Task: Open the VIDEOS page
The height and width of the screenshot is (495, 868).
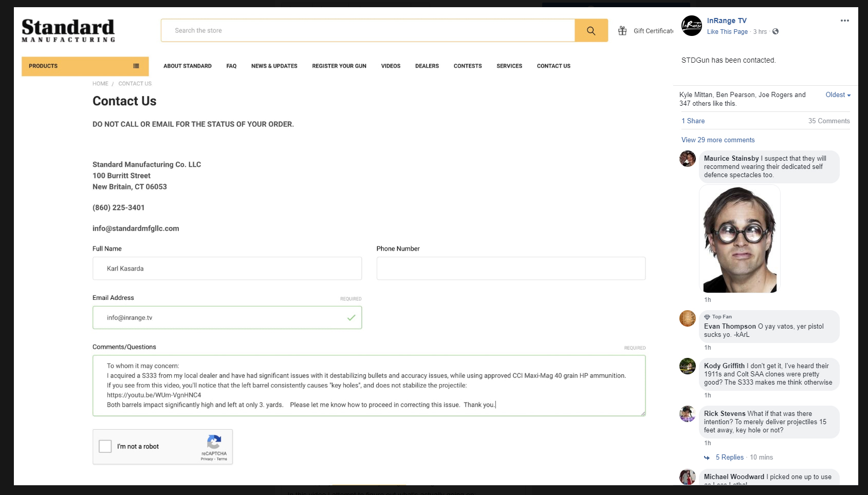Action: click(x=391, y=66)
